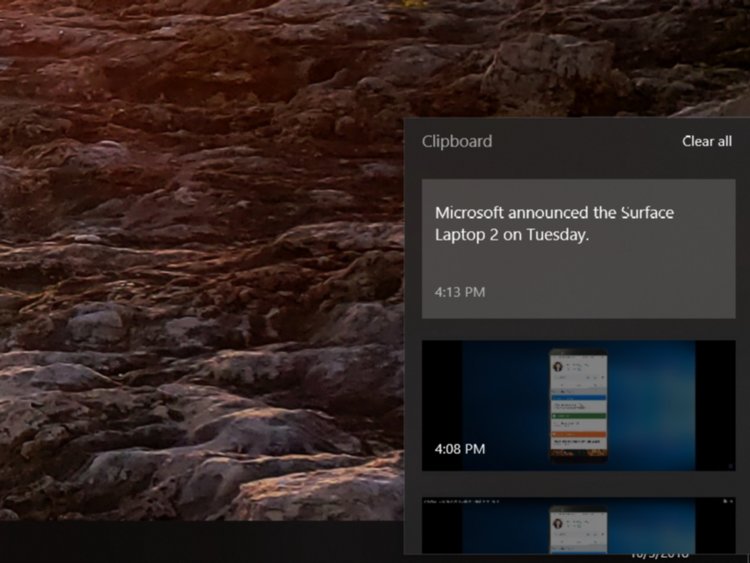This screenshot has width=750, height=563.
Task: Click the rocky desktop wallpaper
Action: coord(200,250)
